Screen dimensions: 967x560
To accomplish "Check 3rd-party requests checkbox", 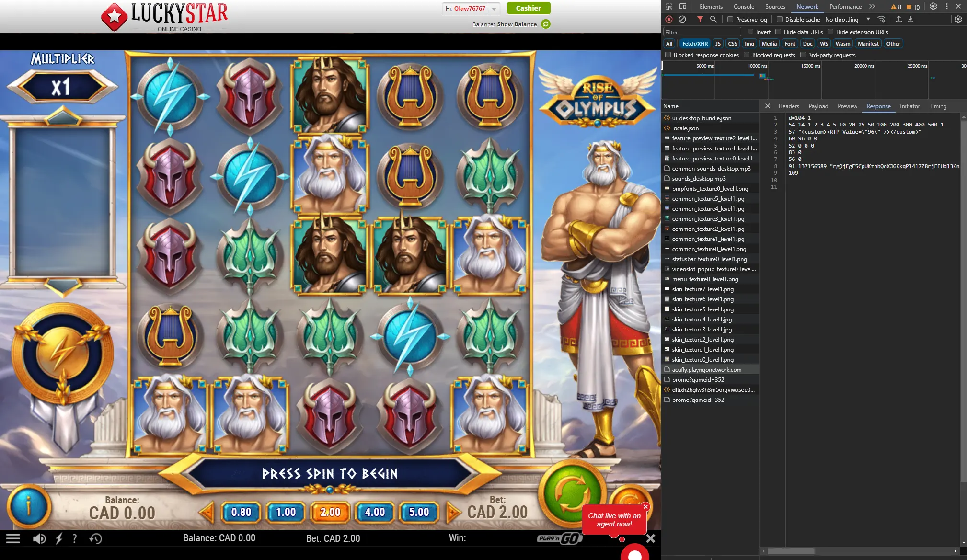I will coord(803,55).
